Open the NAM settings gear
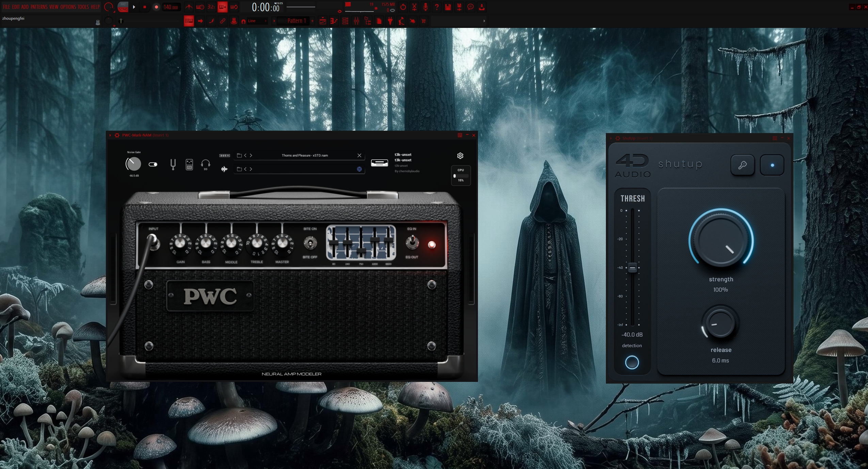 click(x=460, y=156)
